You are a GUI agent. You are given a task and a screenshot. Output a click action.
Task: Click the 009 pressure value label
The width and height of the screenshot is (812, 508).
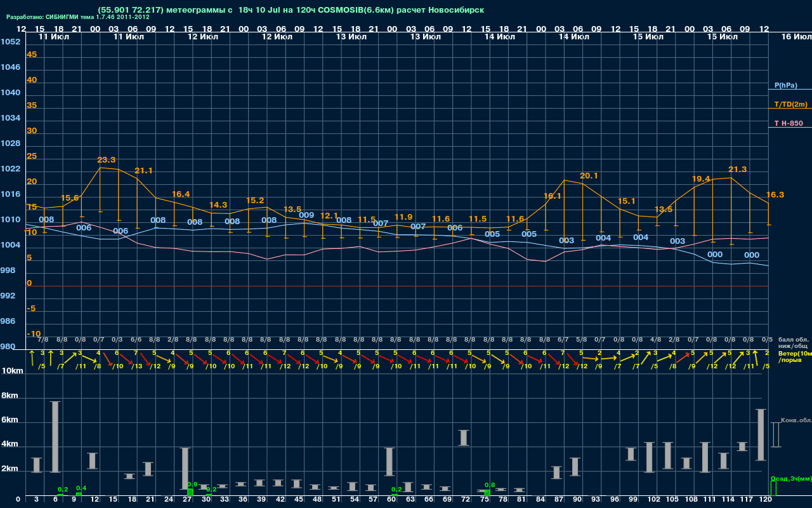tap(306, 215)
